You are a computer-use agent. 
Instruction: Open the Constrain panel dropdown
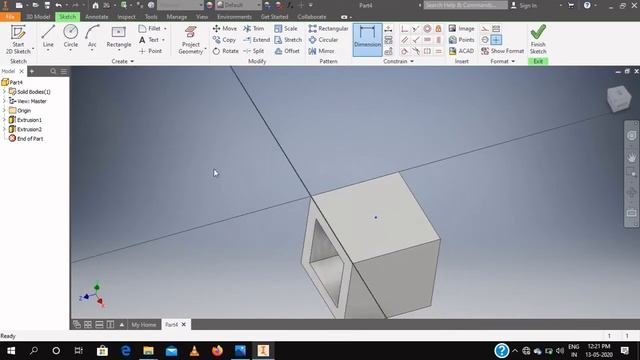[x=399, y=61]
